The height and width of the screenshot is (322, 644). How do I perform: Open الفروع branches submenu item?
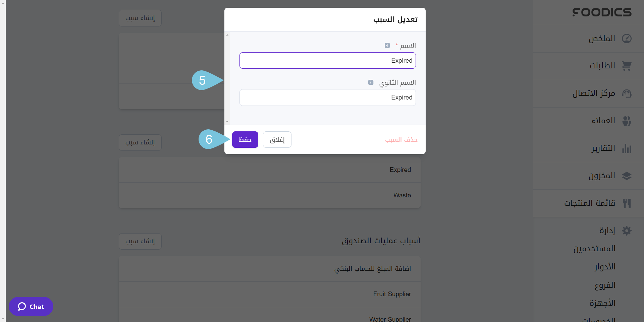point(605,285)
